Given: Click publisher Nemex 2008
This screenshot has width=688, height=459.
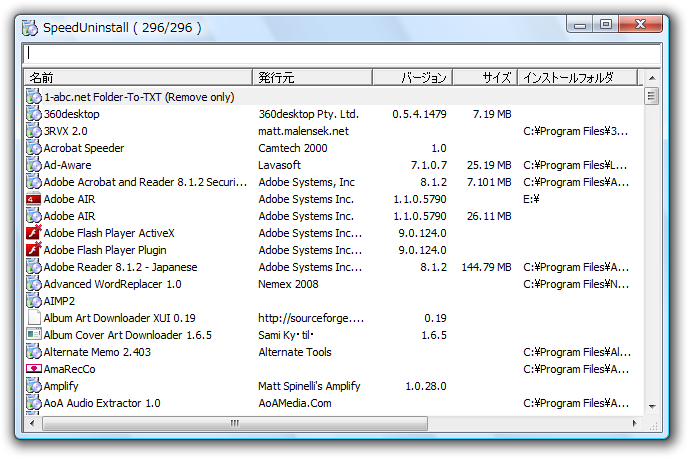Looking at the screenshot, I should (288, 284).
